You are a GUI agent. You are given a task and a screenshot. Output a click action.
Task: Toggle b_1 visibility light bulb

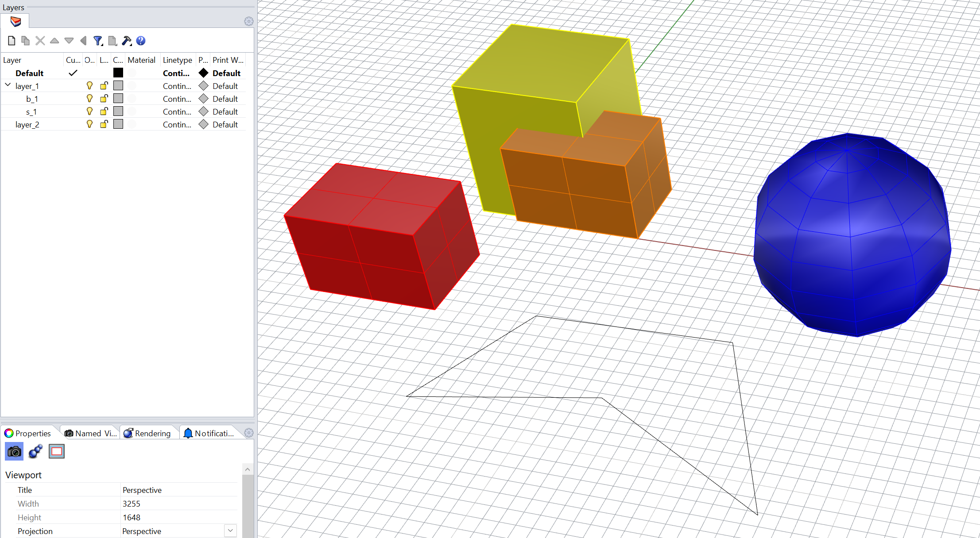click(89, 99)
